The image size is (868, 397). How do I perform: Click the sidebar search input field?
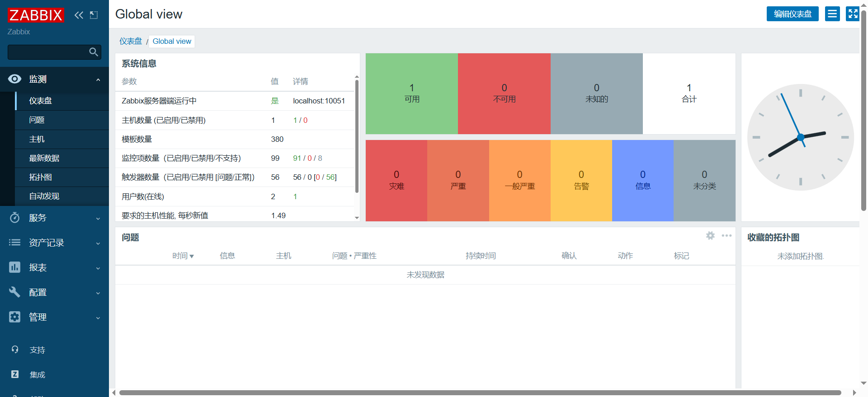[47, 52]
